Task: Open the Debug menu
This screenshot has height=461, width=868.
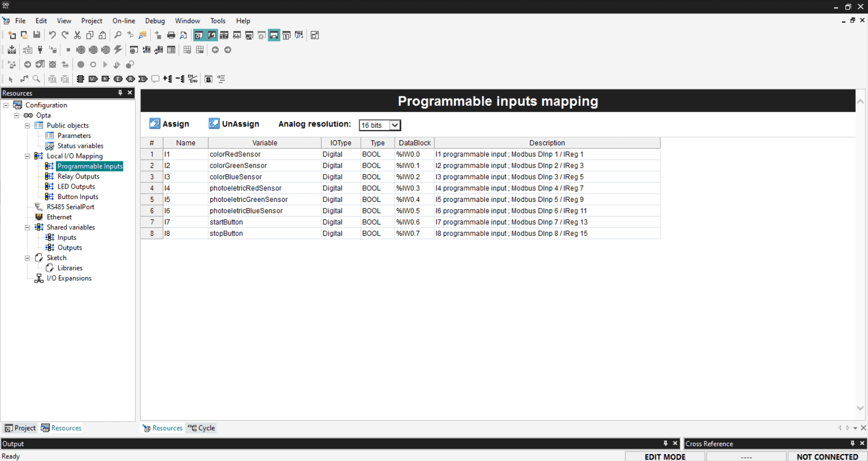Action: (x=155, y=21)
